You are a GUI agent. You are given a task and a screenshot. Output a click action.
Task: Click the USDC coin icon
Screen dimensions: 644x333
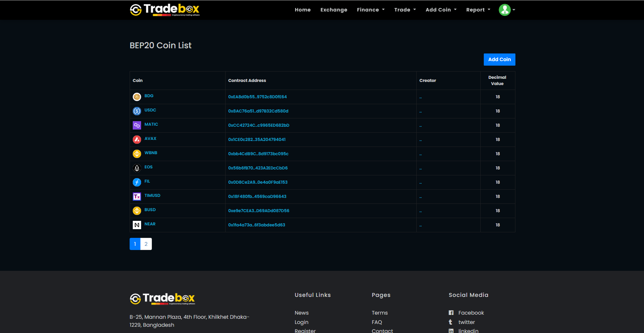click(137, 111)
